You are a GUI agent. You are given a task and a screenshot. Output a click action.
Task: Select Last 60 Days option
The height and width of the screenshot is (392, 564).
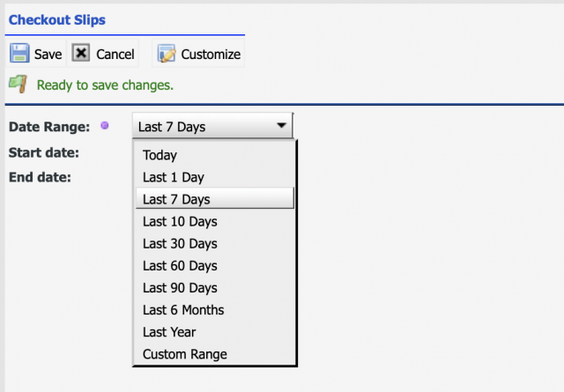pos(215,266)
